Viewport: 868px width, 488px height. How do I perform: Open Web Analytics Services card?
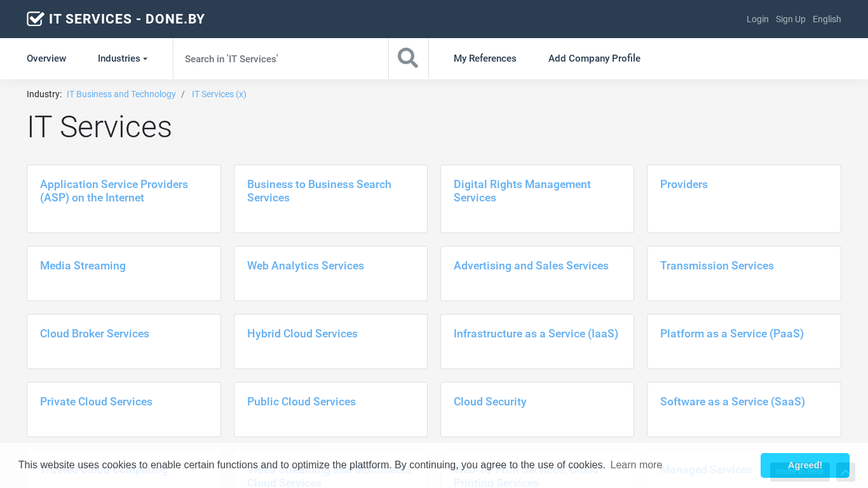tap(306, 266)
